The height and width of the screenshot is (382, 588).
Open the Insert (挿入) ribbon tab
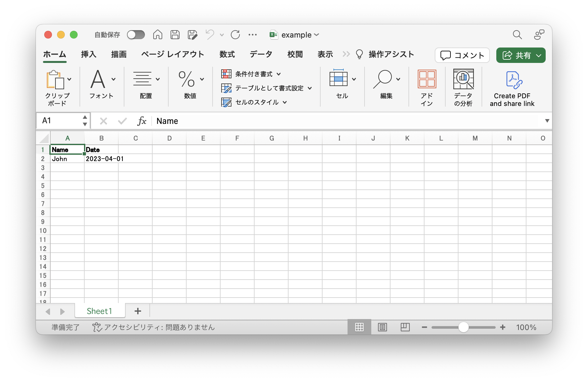click(89, 54)
